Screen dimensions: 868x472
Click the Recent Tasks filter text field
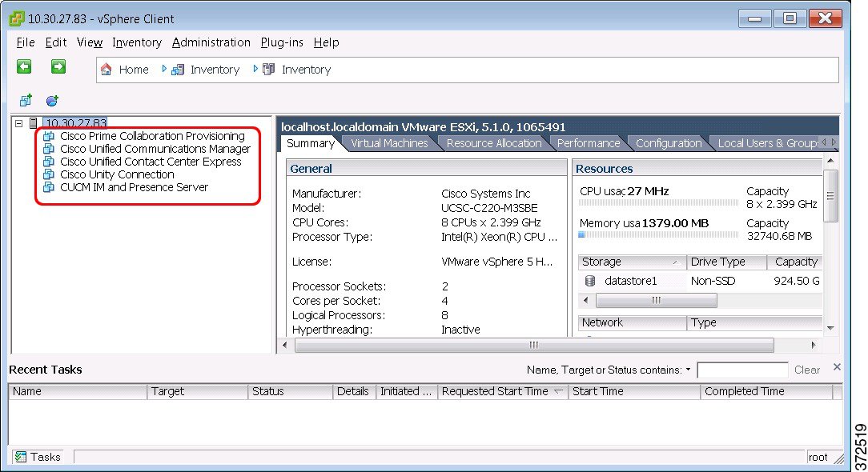742,370
